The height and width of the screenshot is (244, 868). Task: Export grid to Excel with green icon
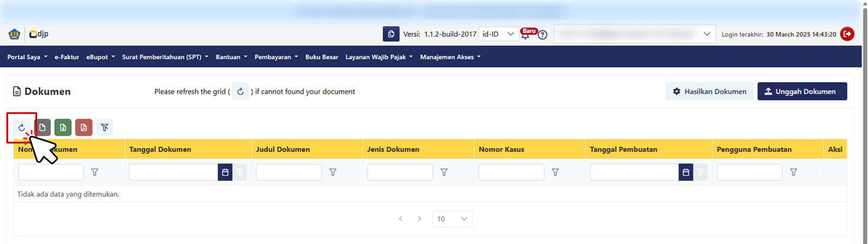[63, 127]
